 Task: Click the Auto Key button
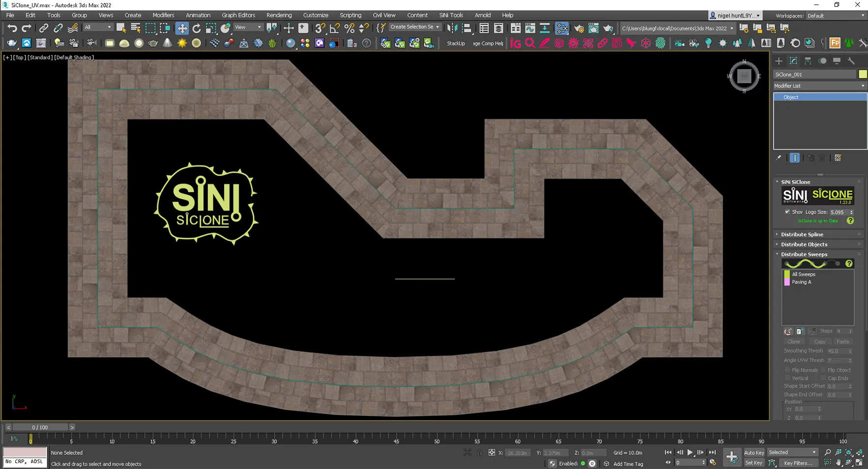[x=754, y=453]
